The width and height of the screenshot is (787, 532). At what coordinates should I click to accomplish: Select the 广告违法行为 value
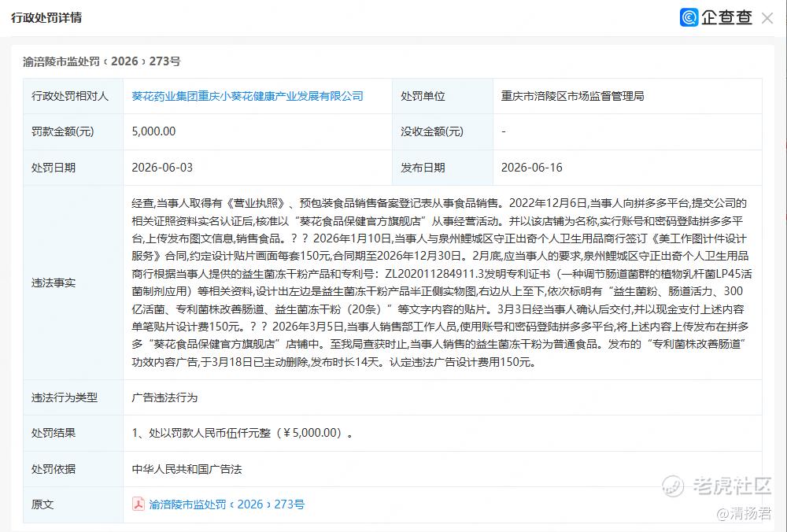[164, 397]
